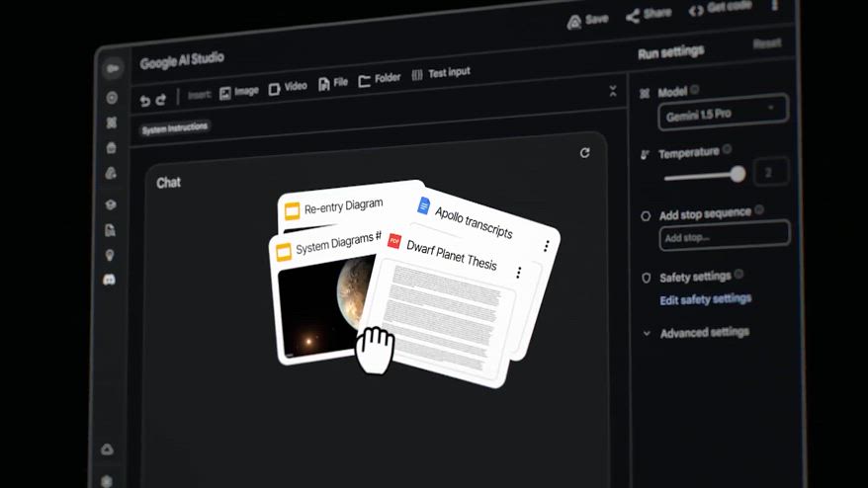Viewport: 868px width, 488px height.
Task: Click the sparkle icon in left sidebar
Action: point(112,122)
